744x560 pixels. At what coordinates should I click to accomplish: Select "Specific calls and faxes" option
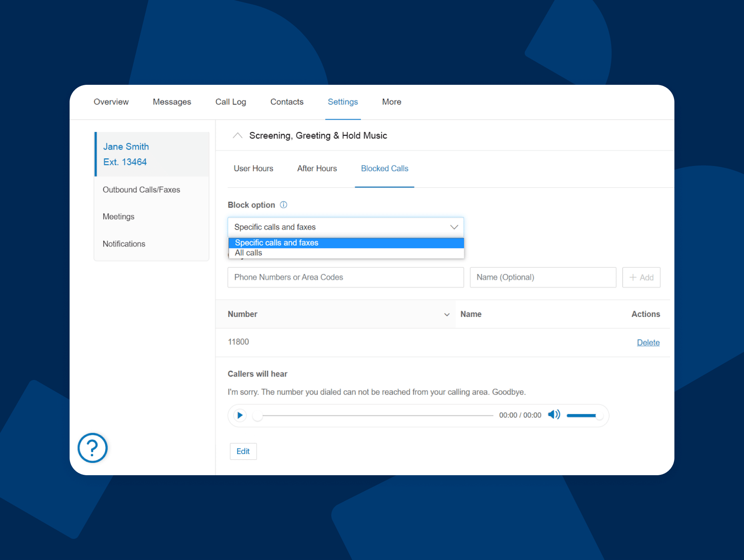276,243
